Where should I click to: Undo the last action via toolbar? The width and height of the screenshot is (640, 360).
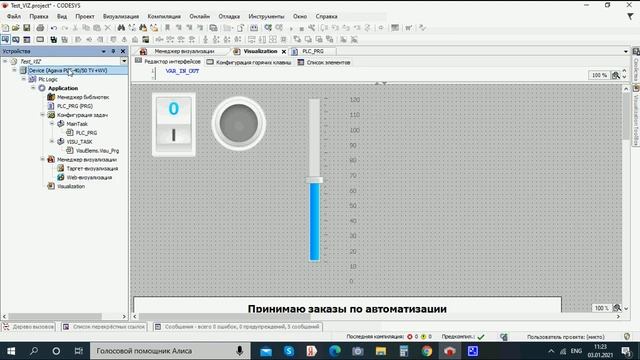coord(54,28)
